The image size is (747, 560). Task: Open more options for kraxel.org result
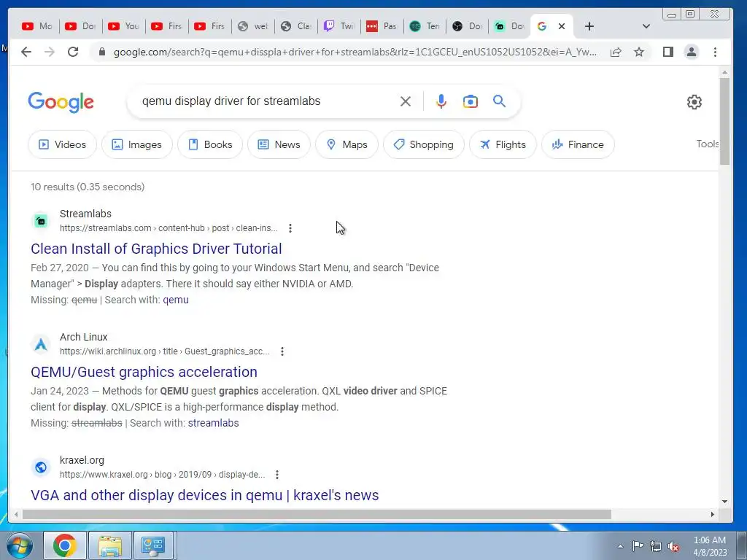click(x=276, y=475)
